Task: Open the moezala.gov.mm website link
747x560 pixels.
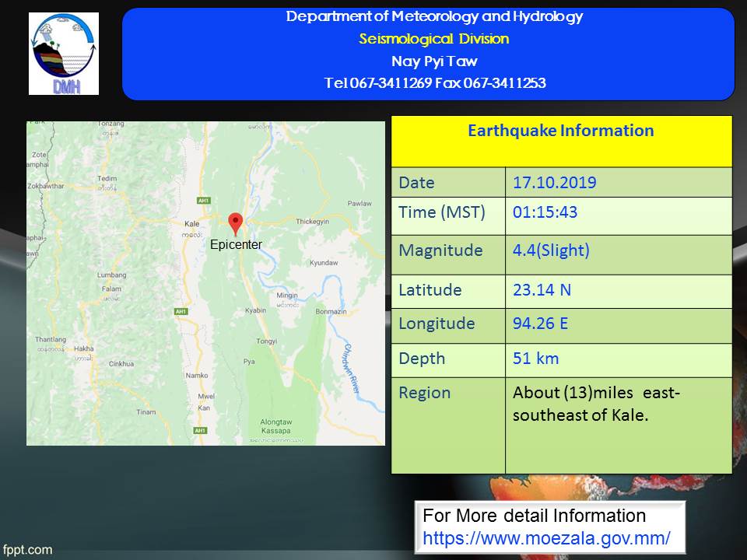Action: tap(546, 538)
